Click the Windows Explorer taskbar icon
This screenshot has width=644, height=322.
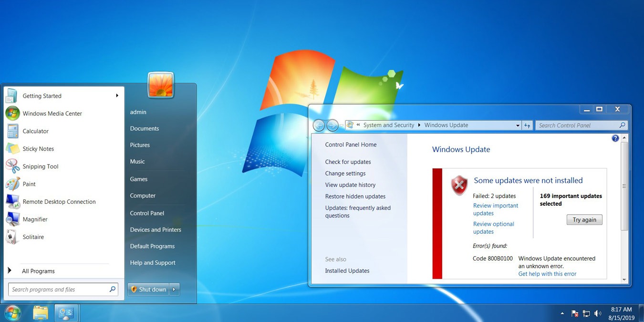point(41,313)
